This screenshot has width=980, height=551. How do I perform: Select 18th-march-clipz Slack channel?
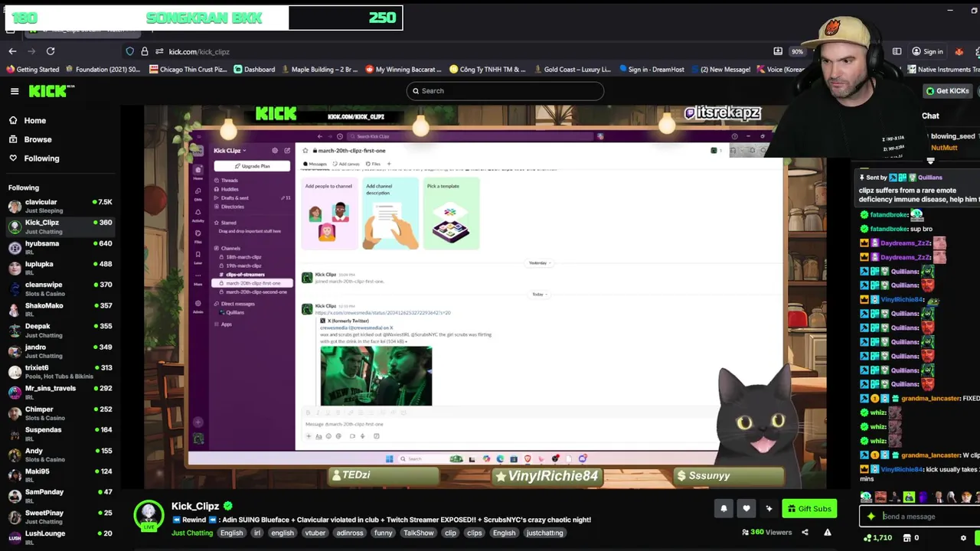(x=243, y=257)
